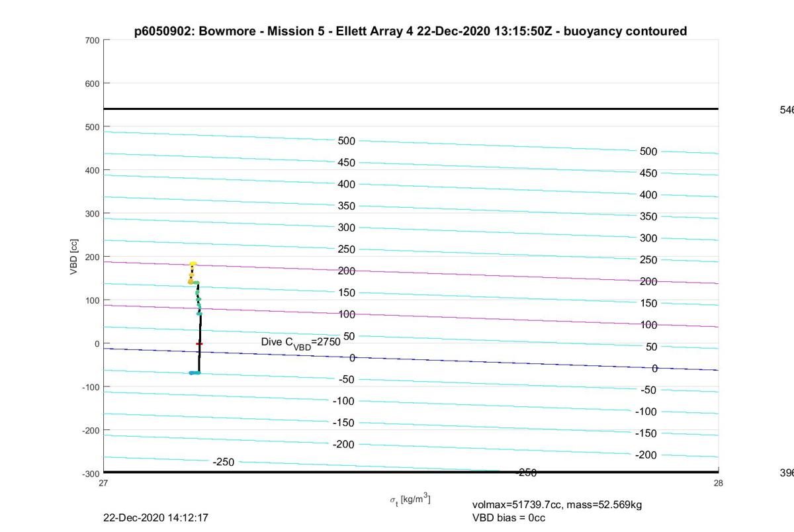Click the 'VBD bias = 0cc' text

(509, 517)
